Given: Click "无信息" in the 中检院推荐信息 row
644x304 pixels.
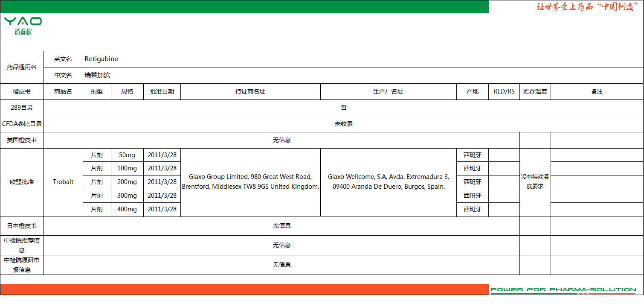Looking at the screenshot, I should (x=282, y=245).
